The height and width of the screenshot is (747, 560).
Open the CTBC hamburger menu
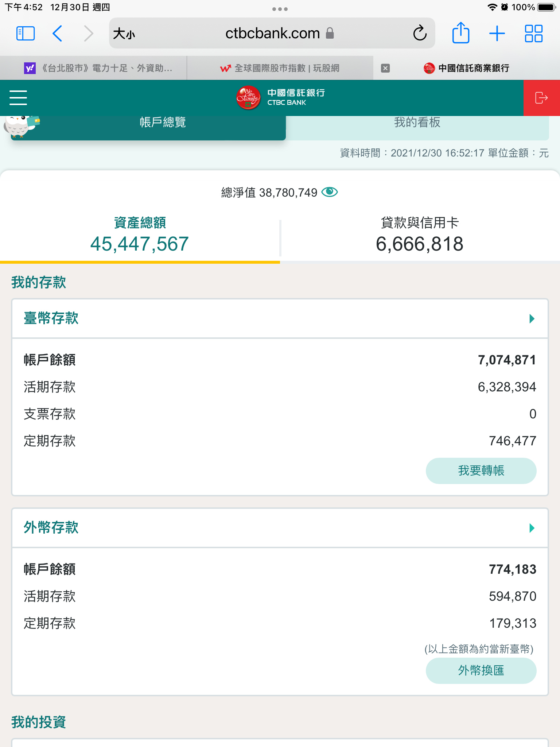18,98
